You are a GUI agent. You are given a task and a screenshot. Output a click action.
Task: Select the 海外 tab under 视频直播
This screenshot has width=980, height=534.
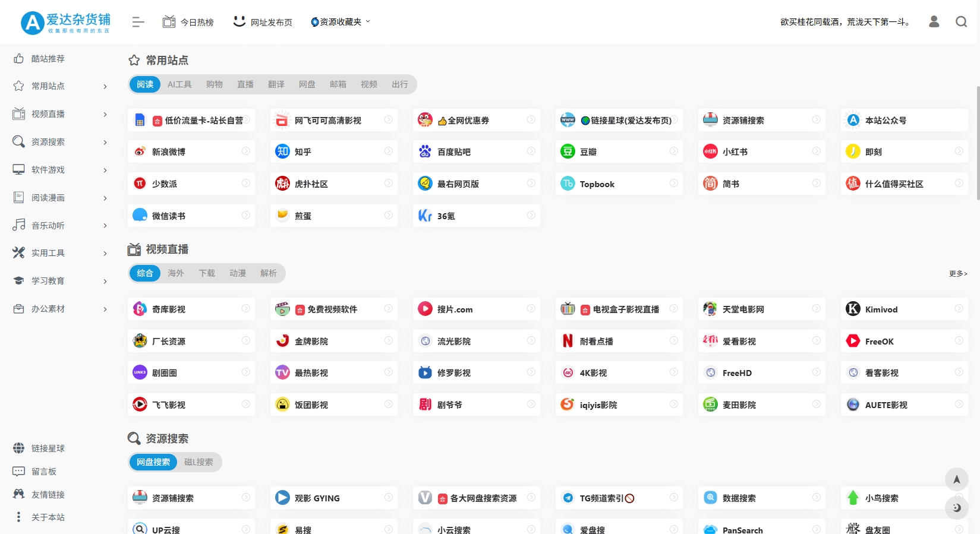(176, 273)
